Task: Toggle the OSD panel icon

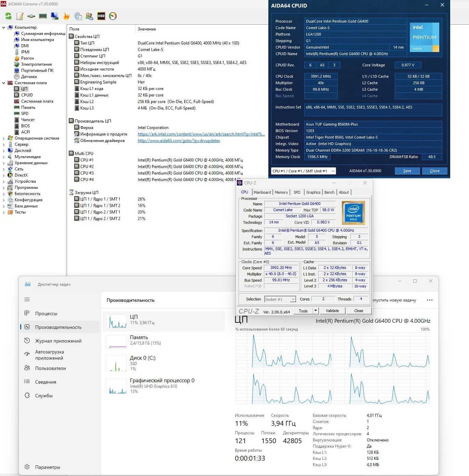Action: 101,16
